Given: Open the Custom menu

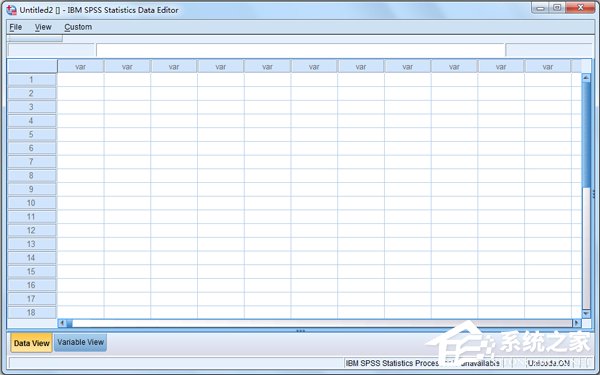Looking at the screenshot, I should 78,27.
